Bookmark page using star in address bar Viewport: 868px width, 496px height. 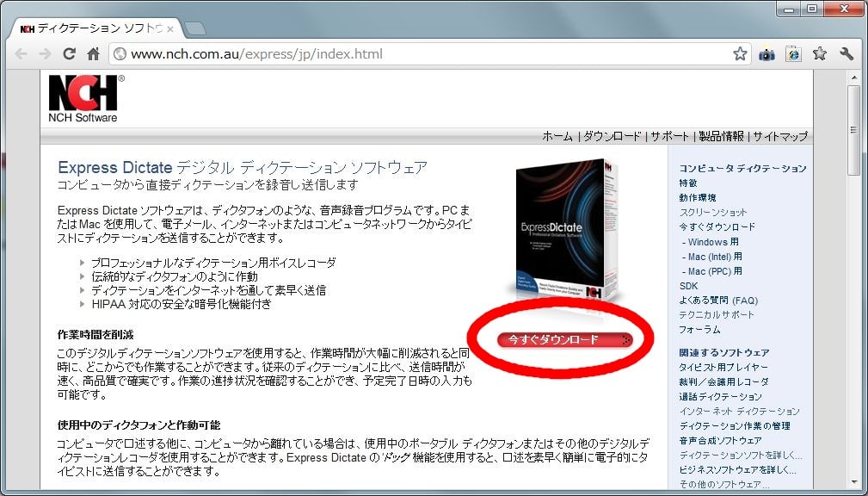740,54
